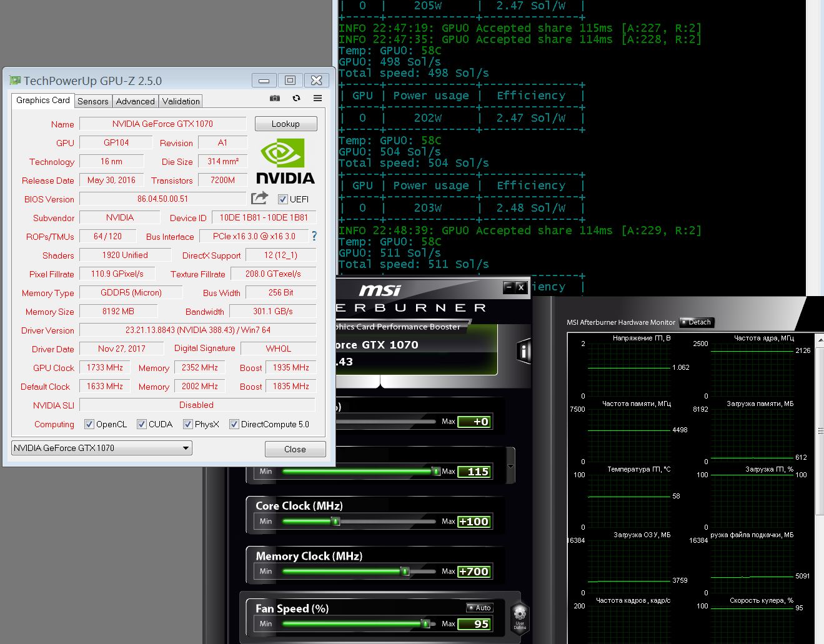Viewport: 824px width, 644px height.
Task: Toggle the CUDA checkbox
Action: tap(141, 424)
